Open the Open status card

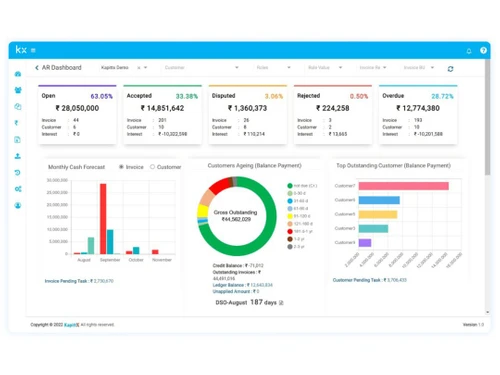(x=77, y=115)
